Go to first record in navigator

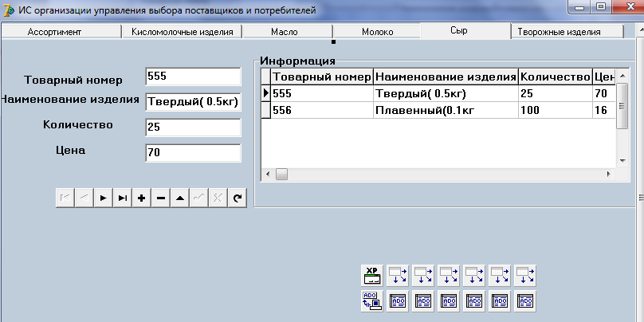[65, 198]
